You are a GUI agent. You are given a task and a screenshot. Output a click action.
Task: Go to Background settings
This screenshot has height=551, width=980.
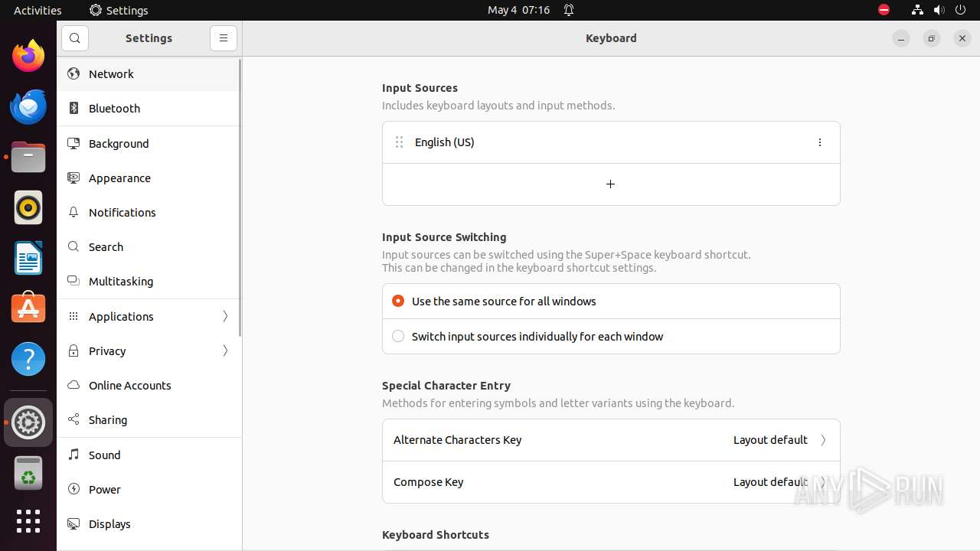(149, 143)
